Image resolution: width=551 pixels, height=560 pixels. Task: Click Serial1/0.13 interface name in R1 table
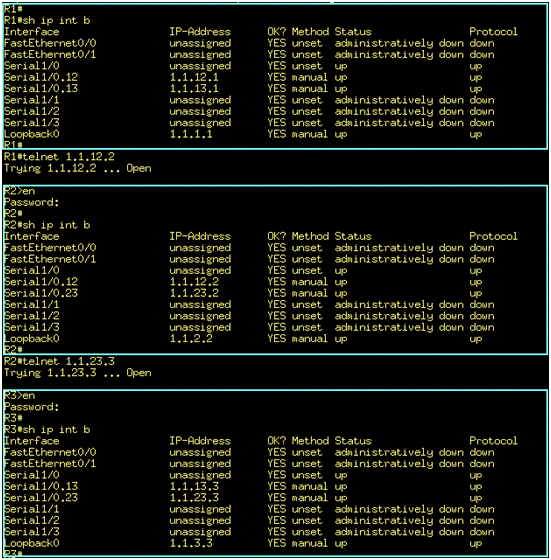(x=41, y=89)
